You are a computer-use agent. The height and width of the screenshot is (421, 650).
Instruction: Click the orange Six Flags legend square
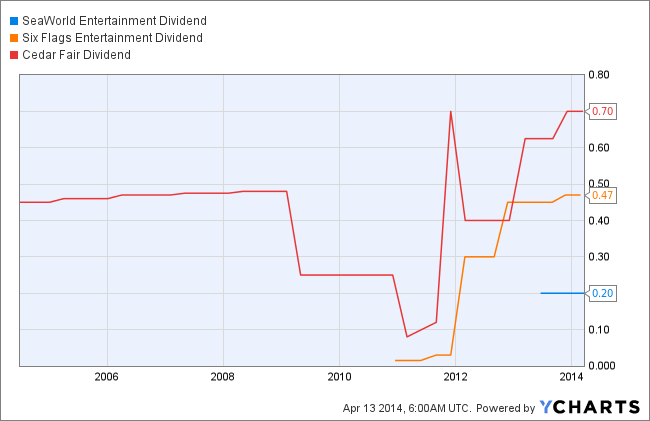click(x=14, y=38)
